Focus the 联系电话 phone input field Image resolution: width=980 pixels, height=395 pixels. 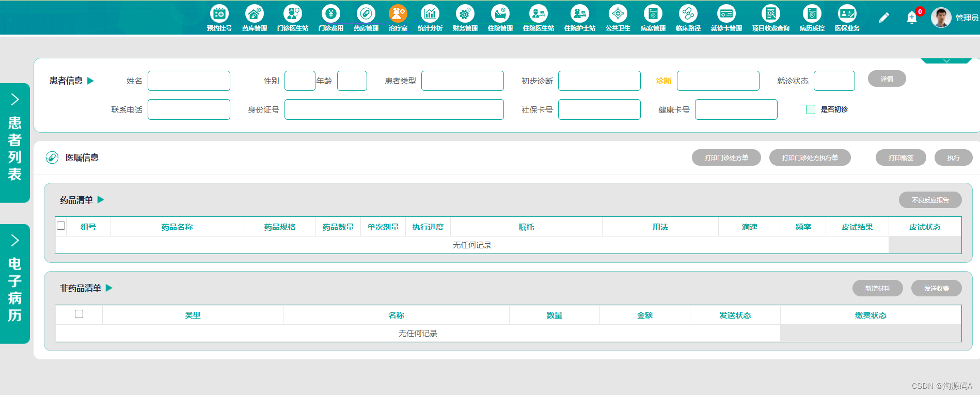[x=189, y=109]
